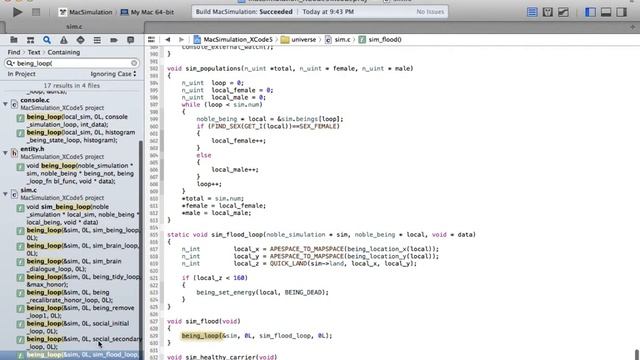The height and width of the screenshot is (360, 640).
Task: Show the Log navigator
Action: click(x=131, y=40)
